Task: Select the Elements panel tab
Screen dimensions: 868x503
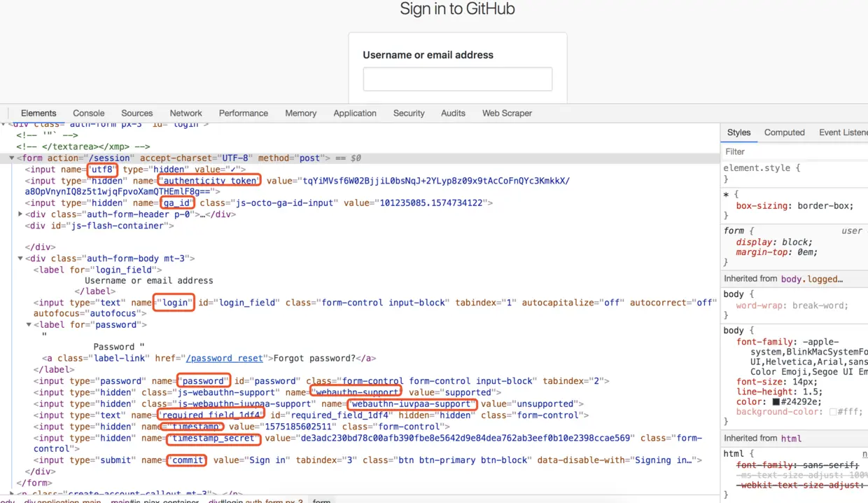Action: click(38, 113)
